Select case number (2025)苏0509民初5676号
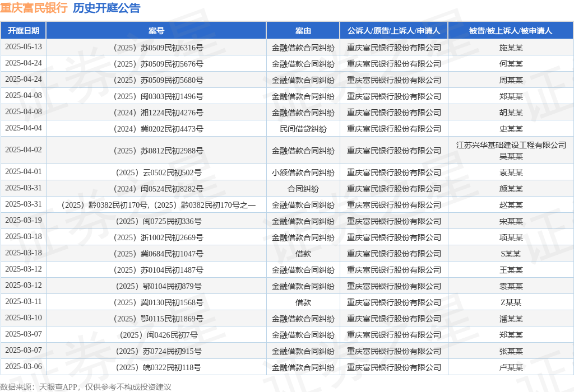The height and width of the screenshot is (392, 574). pos(159,64)
